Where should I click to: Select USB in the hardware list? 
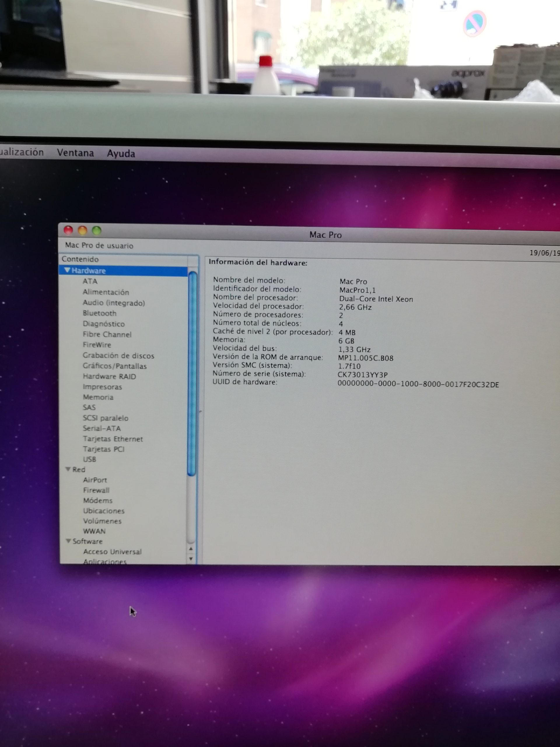click(x=90, y=459)
